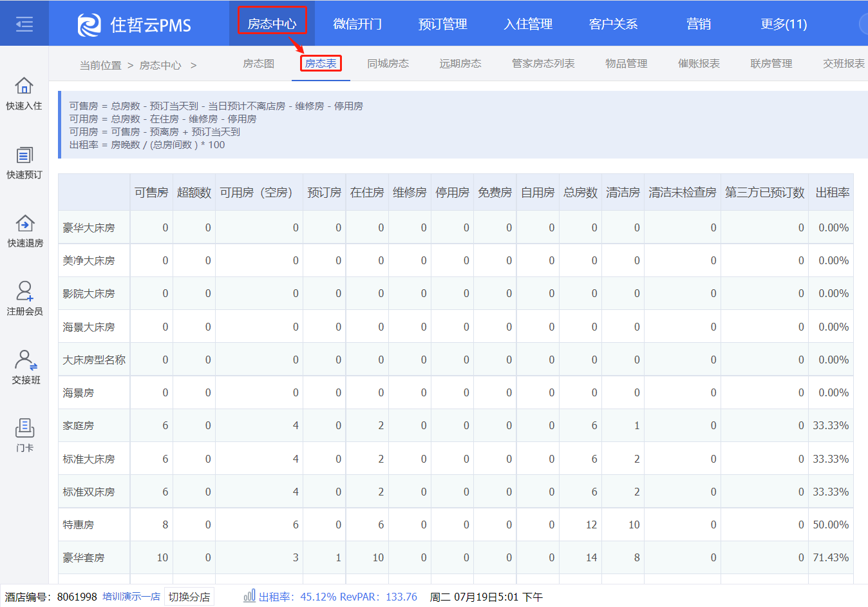Click 停用房 column header
The width and height of the screenshot is (868, 607).
(452, 192)
